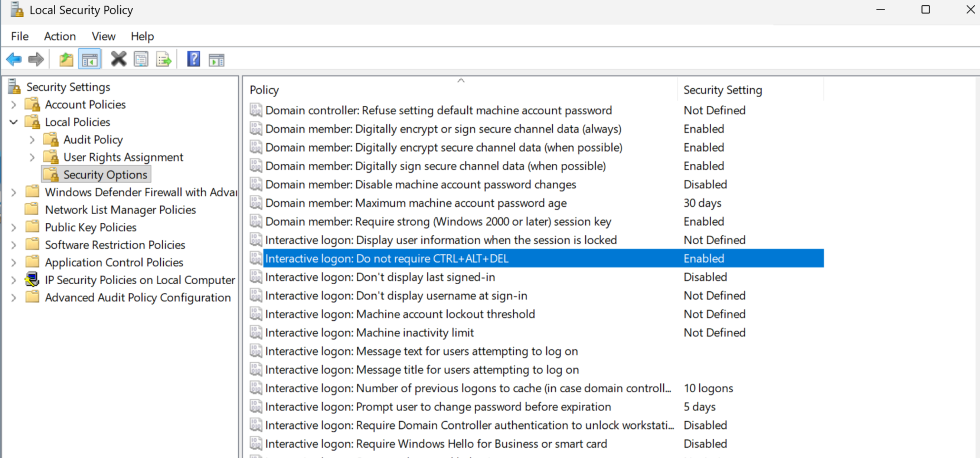Viewport: 980px width, 458px height.
Task: Toggle Show/Hide Console Tree toolbar icon
Action: (x=89, y=59)
